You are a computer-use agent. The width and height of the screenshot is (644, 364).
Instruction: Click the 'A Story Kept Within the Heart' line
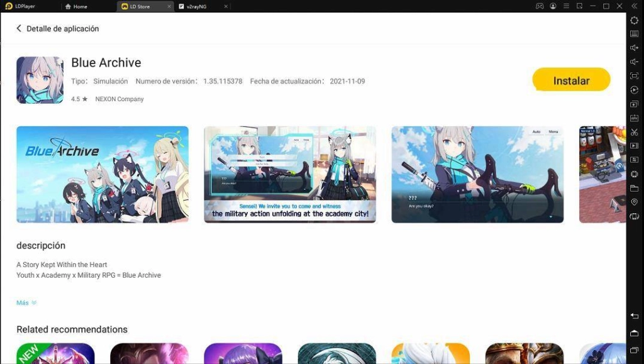pyautogui.click(x=62, y=265)
